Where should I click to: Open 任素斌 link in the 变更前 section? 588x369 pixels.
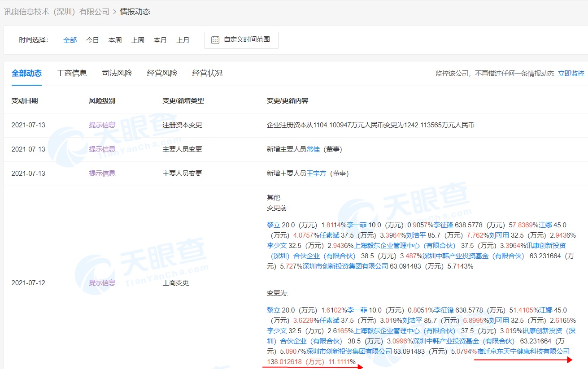pyautogui.click(x=329, y=235)
